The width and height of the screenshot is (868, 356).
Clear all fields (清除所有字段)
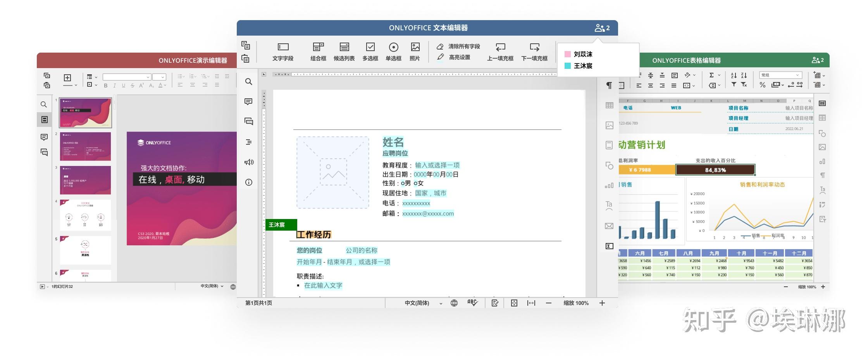pyautogui.click(x=458, y=46)
